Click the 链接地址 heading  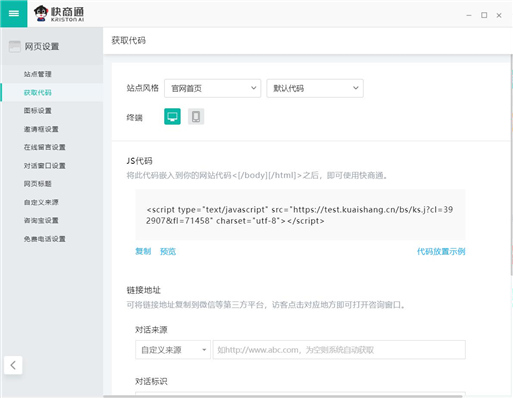[143, 290]
